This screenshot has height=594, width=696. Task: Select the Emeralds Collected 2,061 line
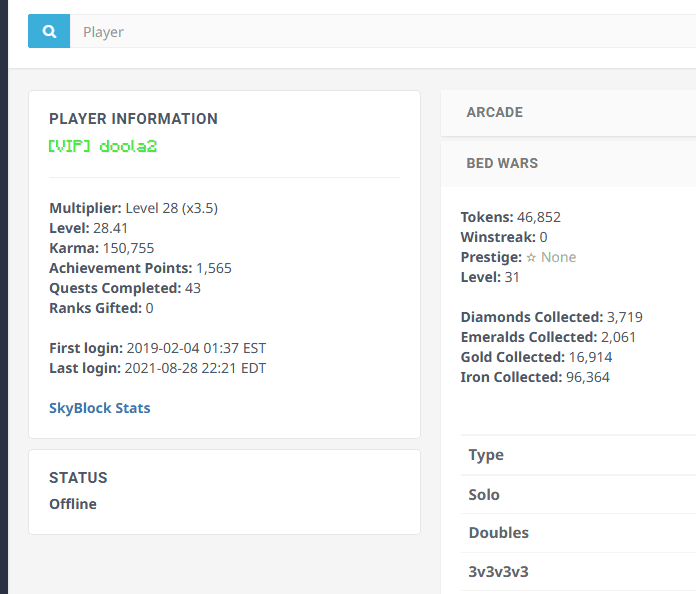coord(548,337)
